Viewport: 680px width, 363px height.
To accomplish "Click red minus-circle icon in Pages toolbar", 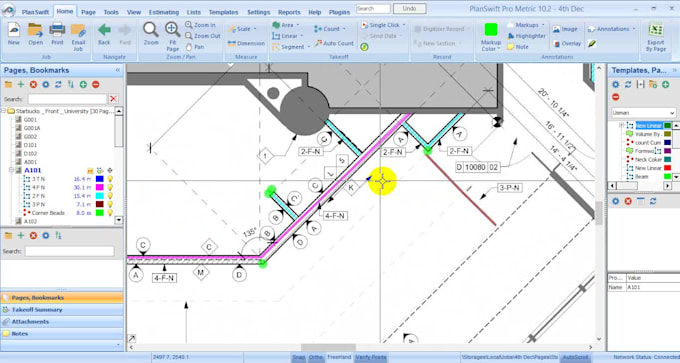I will click(x=95, y=85).
